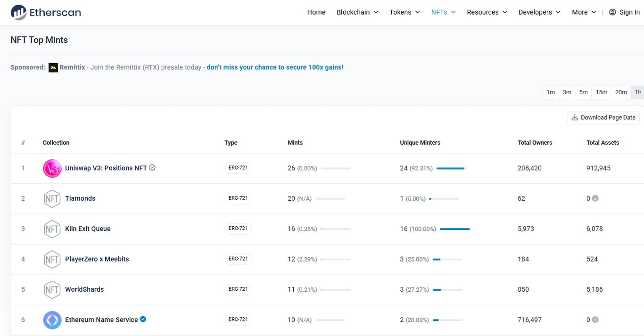
Task: Click the Mints column header
Action: click(295, 143)
